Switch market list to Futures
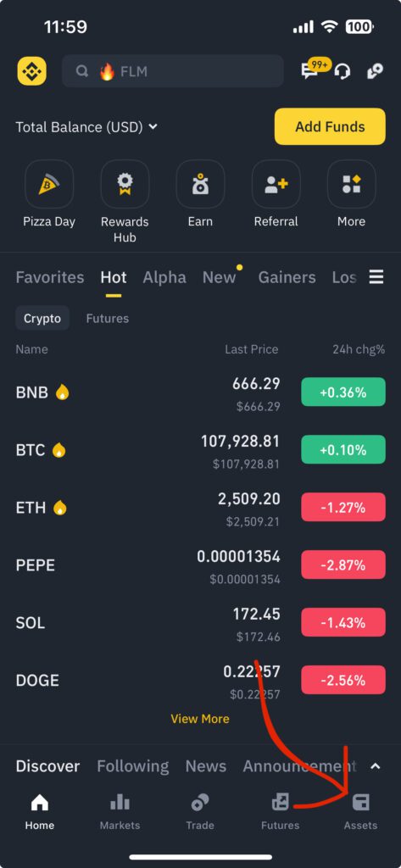401x868 pixels. pyautogui.click(x=108, y=319)
